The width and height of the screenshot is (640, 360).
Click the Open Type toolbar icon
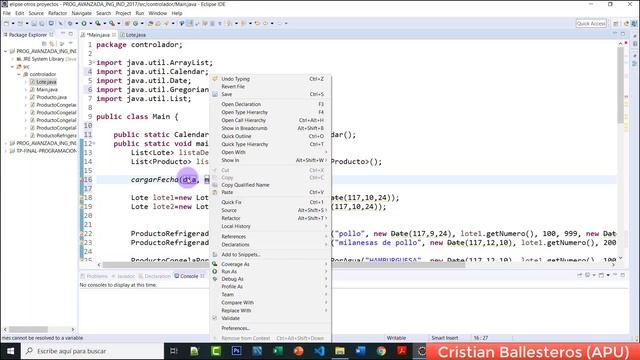(151, 24)
